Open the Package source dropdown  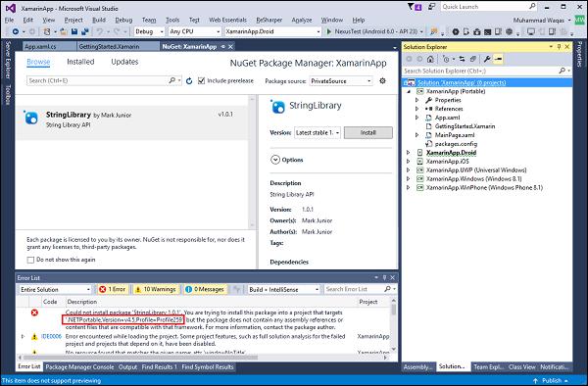[341, 81]
